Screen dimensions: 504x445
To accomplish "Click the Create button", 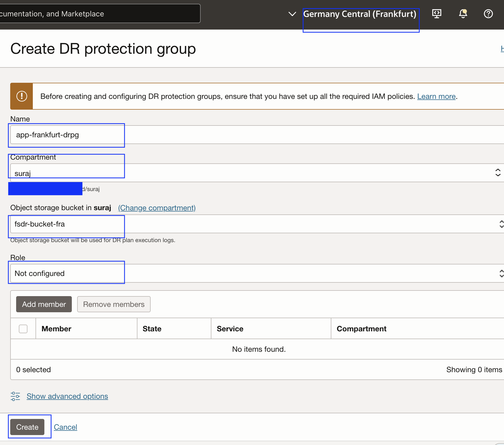I will (27, 427).
